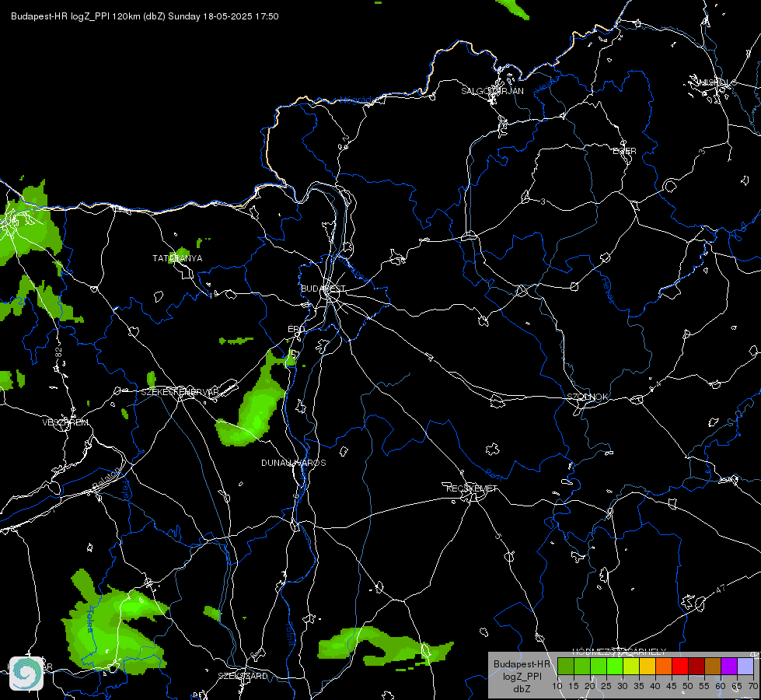The width and height of the screenshot is (761, 700).
Task: Click the radar title with timestamp 17:50
Action: click(x=145, y=16)
